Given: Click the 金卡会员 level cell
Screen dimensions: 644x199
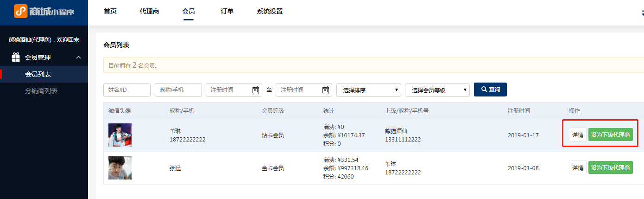Looking at the screenshot, I should [x=273, y=168].
